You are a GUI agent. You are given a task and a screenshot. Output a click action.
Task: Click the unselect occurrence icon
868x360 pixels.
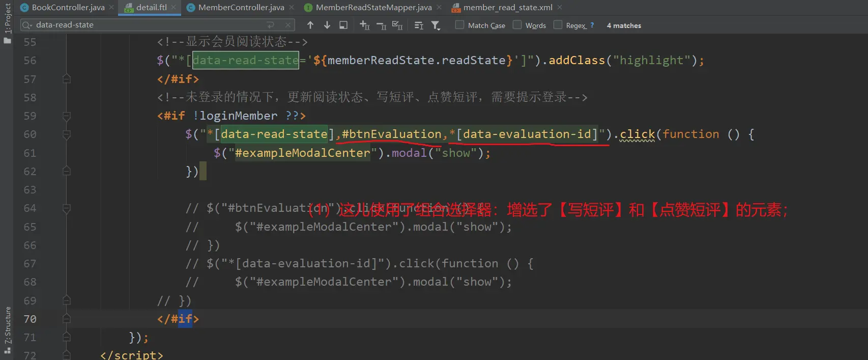coord(381,25)
